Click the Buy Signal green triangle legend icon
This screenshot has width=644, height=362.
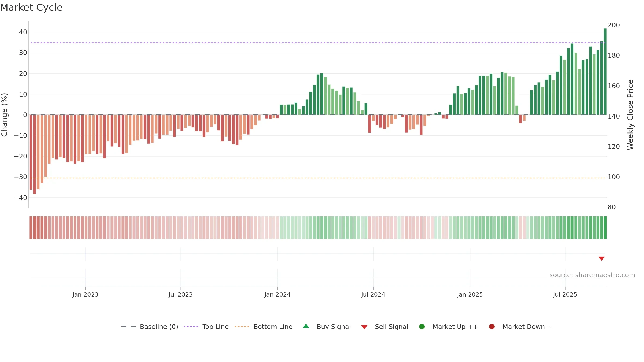(x=306, y=326)
